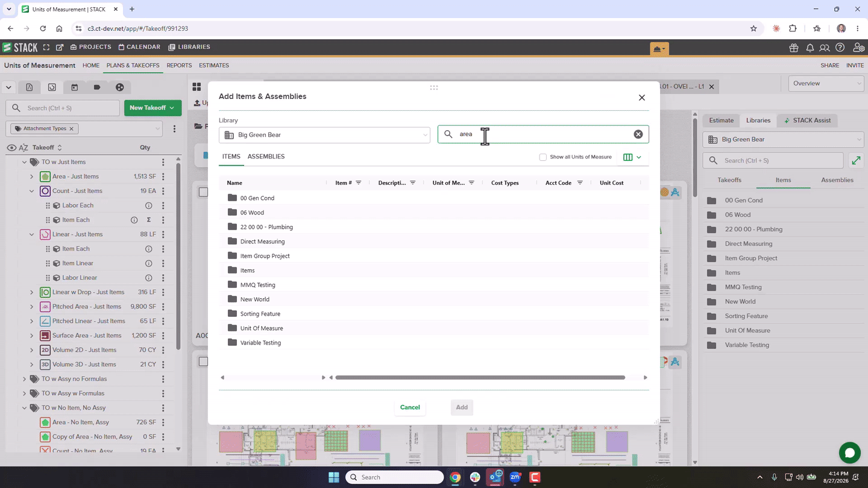868x488 pixels.
Task: Open the 06 Wood folder in the dialog
Action: tap(252, 213)
